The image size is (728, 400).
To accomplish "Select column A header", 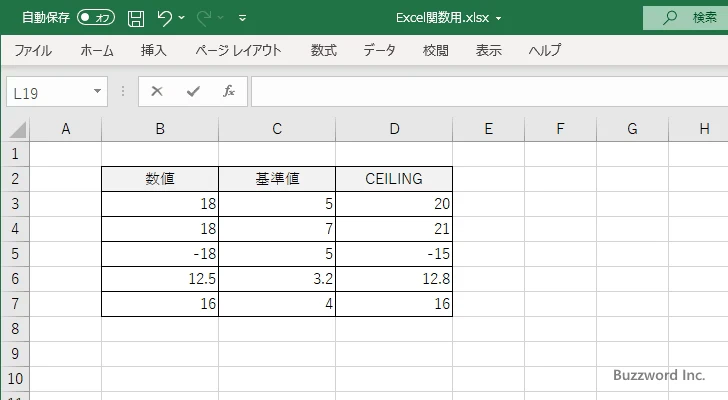I will [66, 129].
